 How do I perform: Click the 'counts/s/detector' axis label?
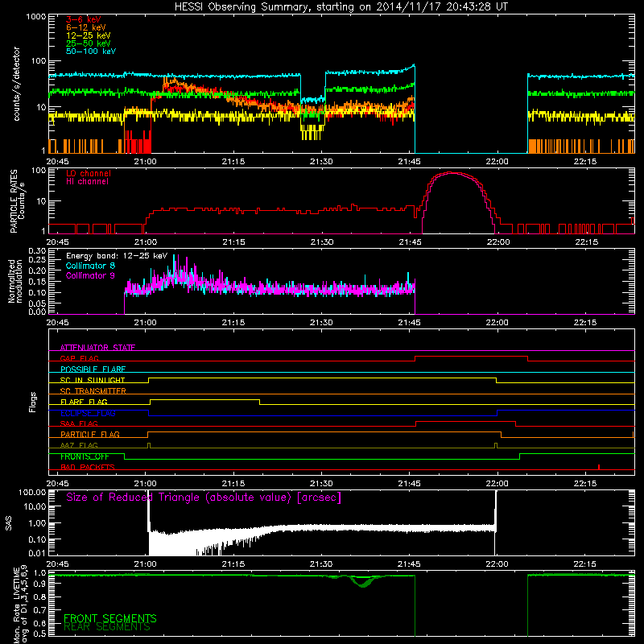click(x=16, y=84)
